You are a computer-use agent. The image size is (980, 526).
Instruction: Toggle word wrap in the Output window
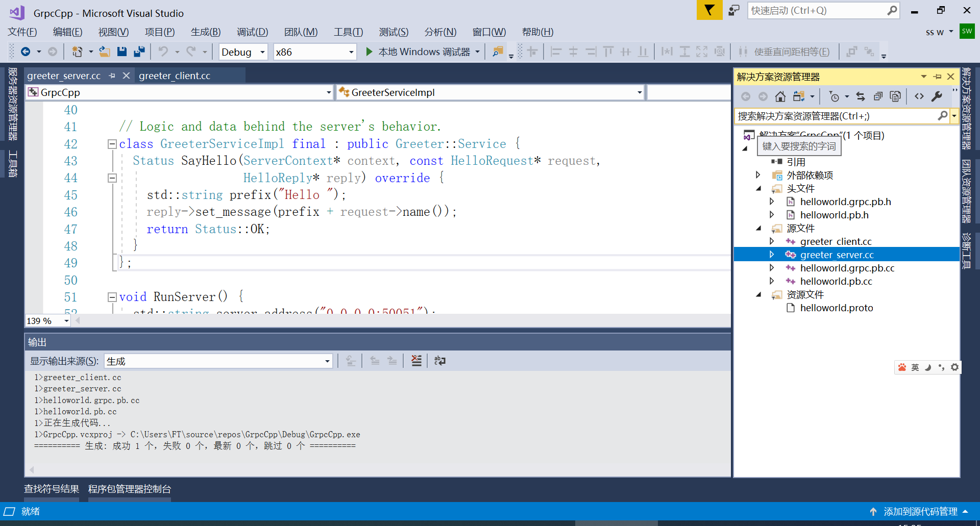[439, 361]
